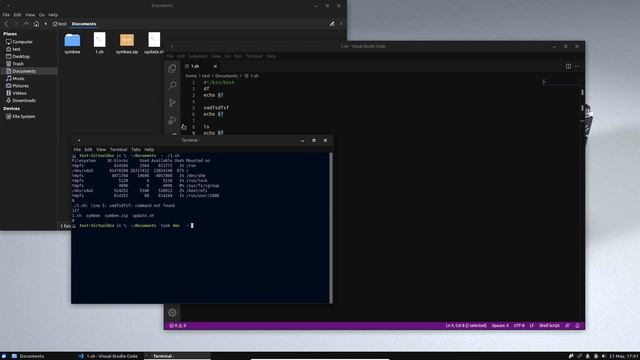Toggle path edit pencil in file manager
This screenshot has height=360, width=640.
click(332, 24)
